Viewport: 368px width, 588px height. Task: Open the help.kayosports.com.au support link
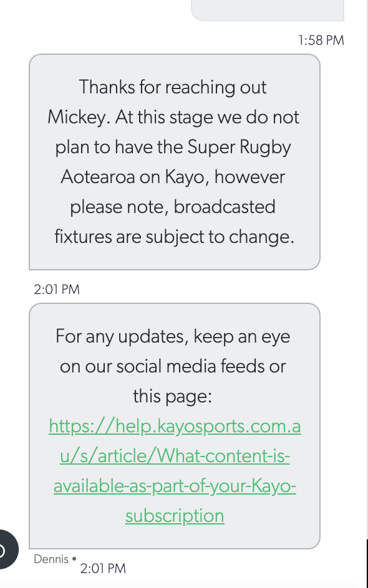[x=175, y=471]
